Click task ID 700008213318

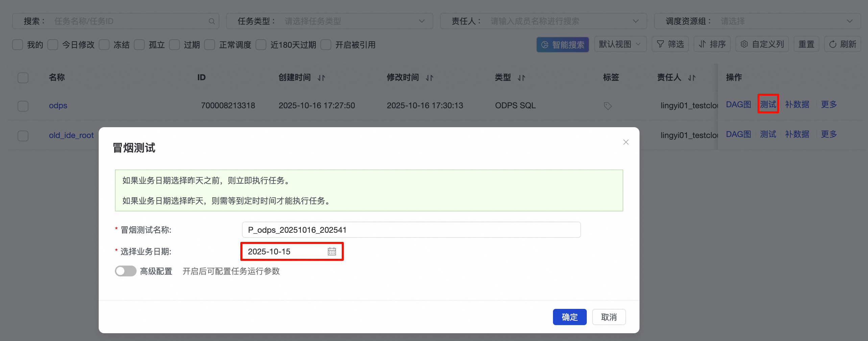(x=228, y=106)
